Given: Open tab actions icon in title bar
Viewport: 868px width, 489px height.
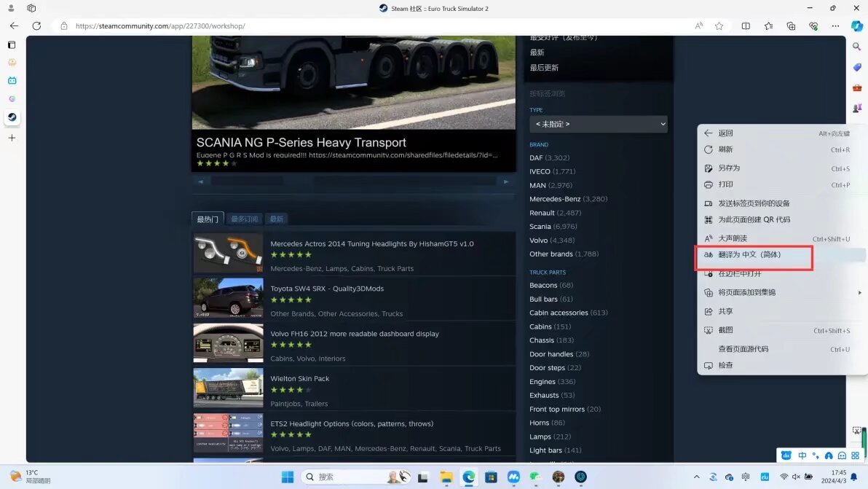Looking at the screenshot, I should pyautogui.click(x=31, y=8).
